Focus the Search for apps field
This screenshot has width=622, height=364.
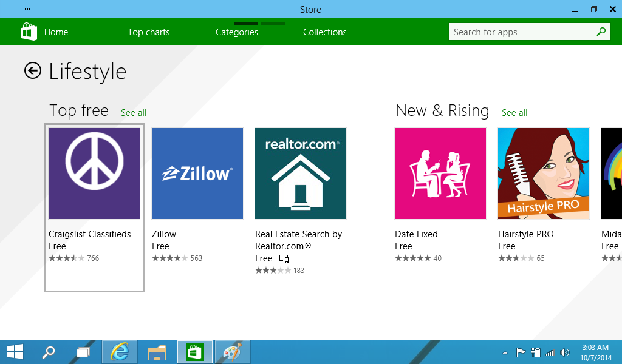tap(529, 32)
